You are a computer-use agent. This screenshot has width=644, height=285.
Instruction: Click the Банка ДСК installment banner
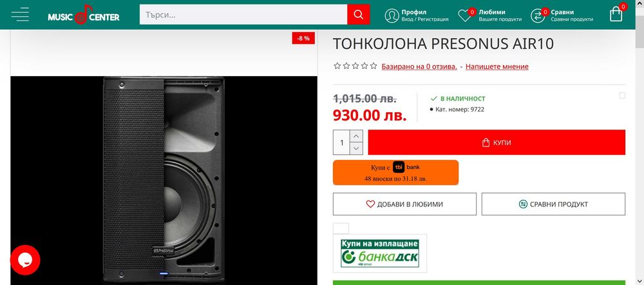(x=380, y=253)
